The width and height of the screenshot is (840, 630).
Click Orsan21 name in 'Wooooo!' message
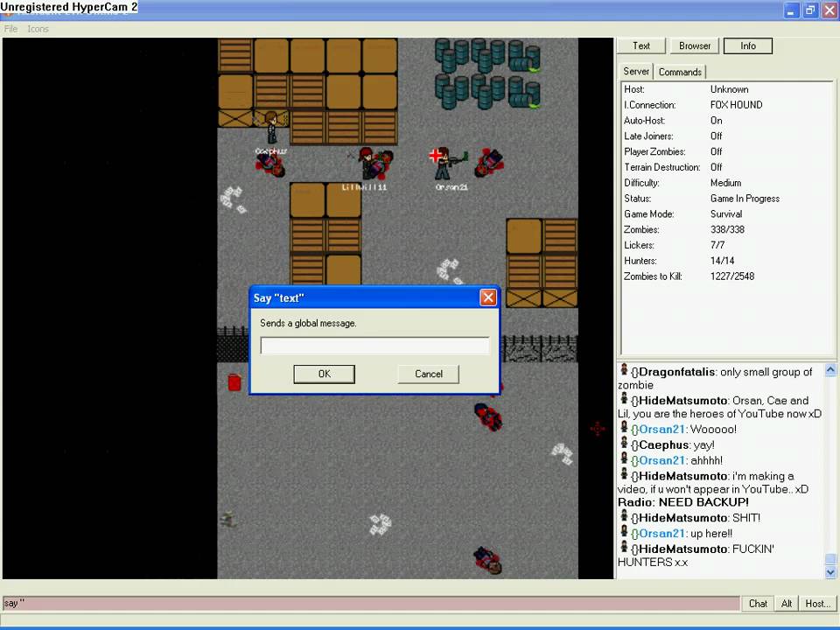click(661, 429)
